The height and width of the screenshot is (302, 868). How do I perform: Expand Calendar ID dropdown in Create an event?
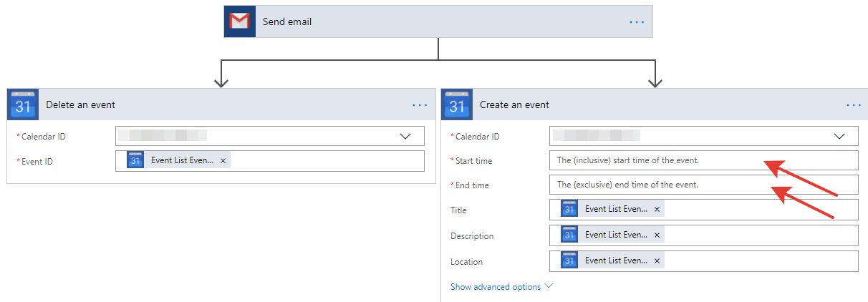click(839, 136)
